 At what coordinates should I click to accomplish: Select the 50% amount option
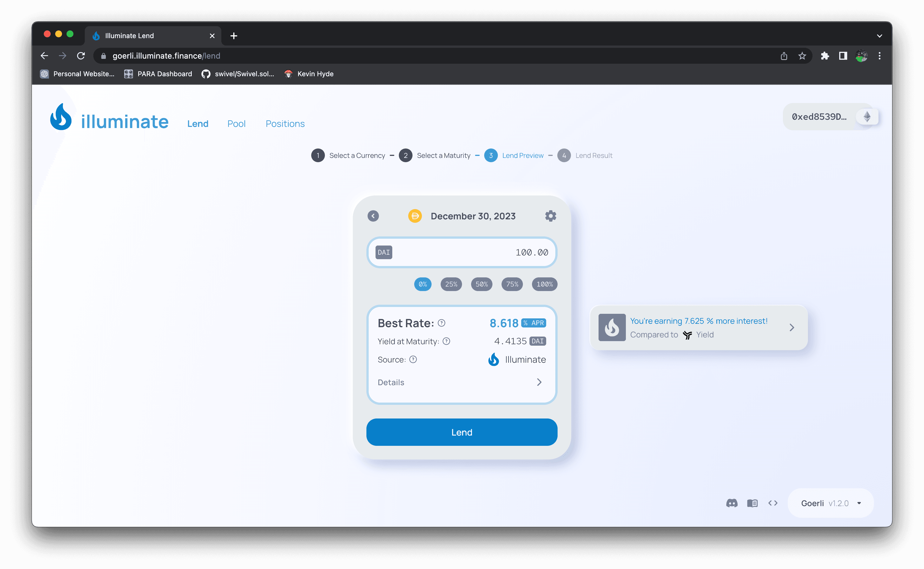tap(482, 284)
